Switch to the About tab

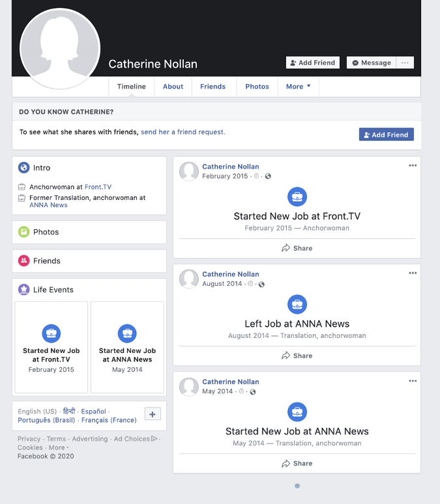[x=173, y=87]
